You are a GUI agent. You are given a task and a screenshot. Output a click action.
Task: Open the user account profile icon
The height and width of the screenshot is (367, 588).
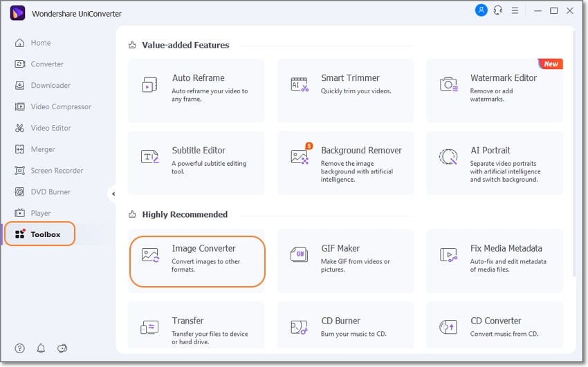pos(481,10)
